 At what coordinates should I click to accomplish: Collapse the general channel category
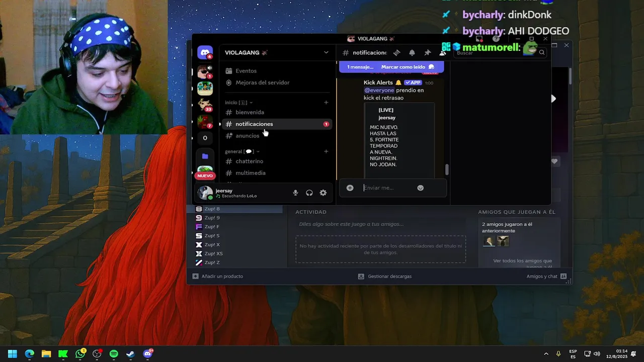243,151
